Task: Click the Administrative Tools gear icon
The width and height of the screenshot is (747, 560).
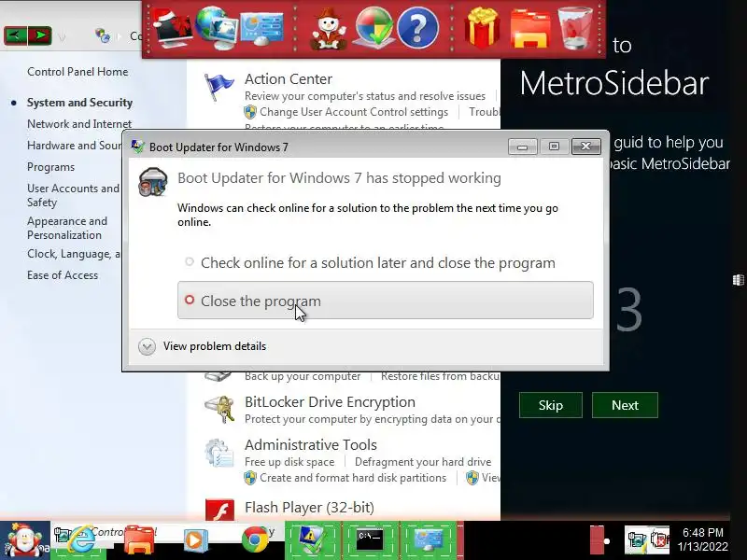Action: [219, 453]
